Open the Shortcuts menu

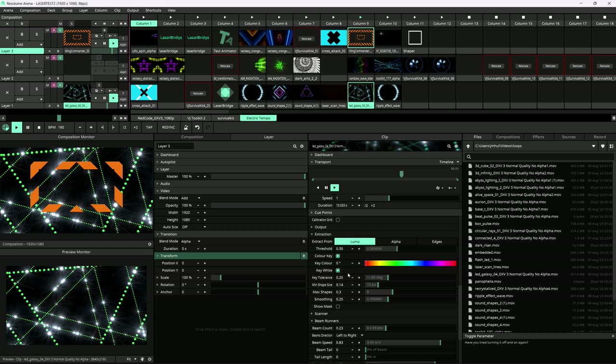[153, 10]
